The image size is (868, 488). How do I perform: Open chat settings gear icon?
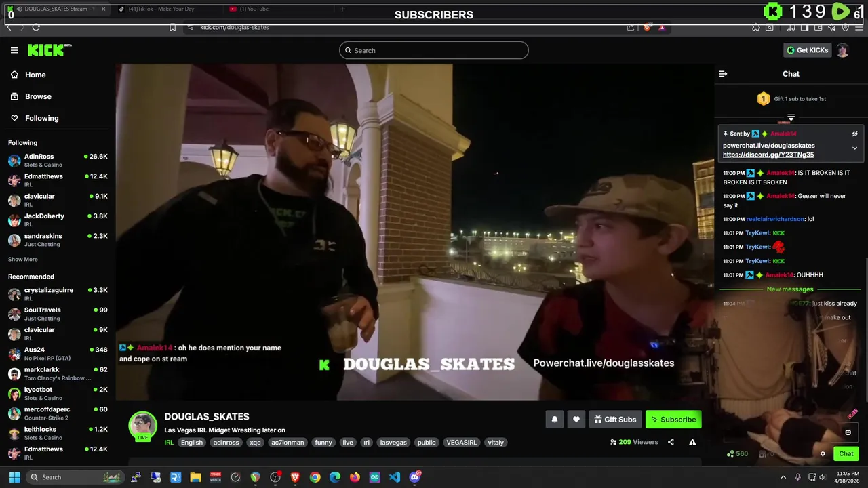(x=823, y=454)
